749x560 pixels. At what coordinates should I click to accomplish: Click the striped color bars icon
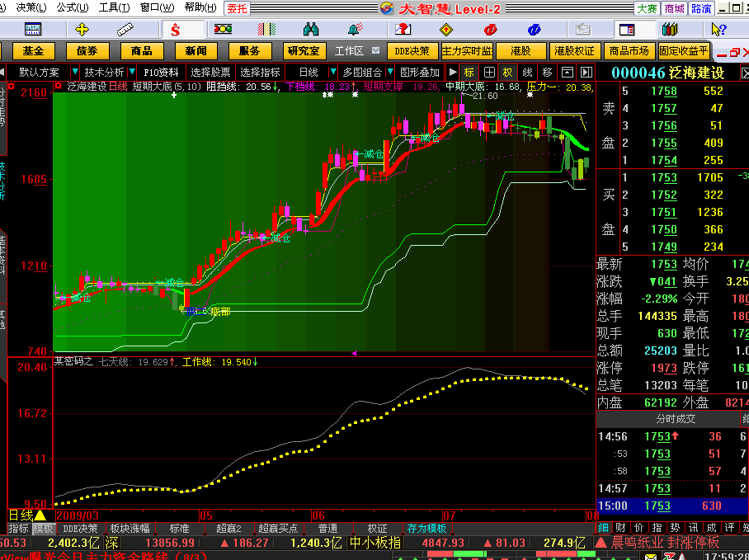(x=266, y=30)
